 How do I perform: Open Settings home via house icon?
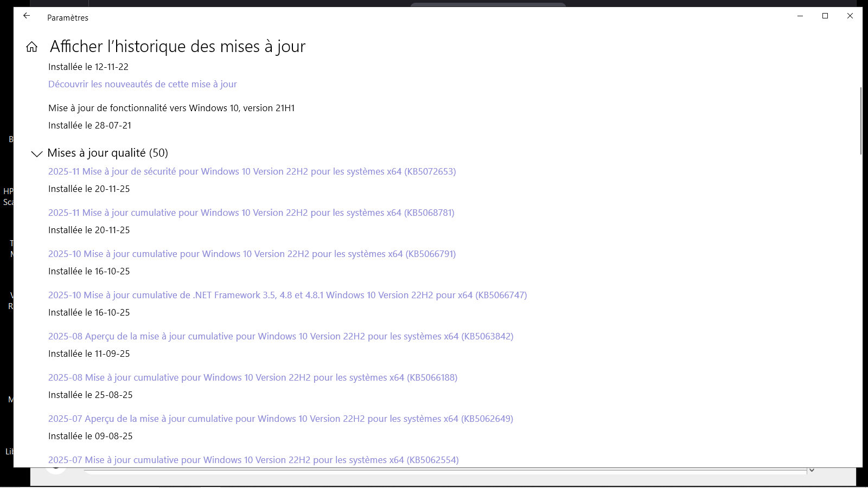(x=32, y=47)
